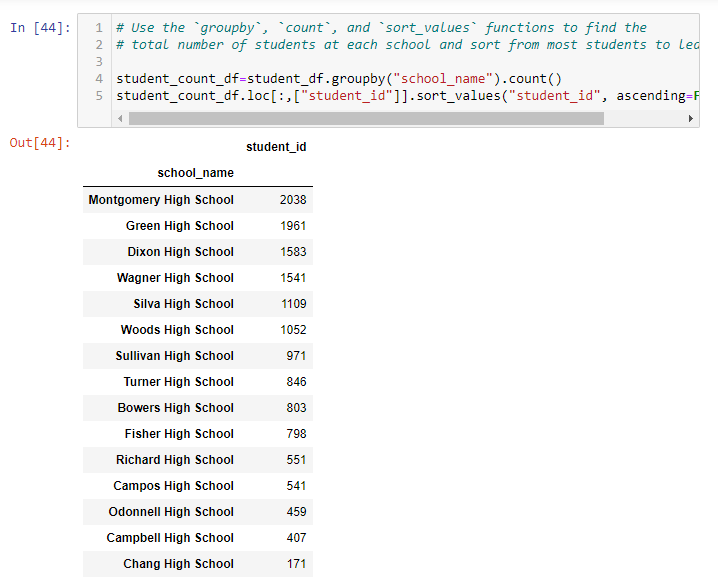Click the value 1052
718x587 pixels.
(293, 330)
